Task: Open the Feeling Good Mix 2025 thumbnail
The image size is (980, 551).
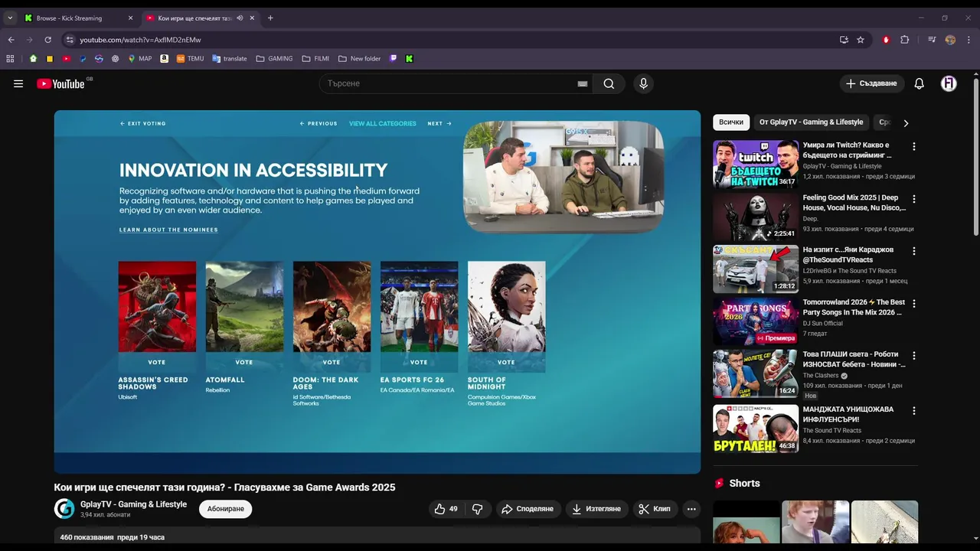Action: coord(756,217)
